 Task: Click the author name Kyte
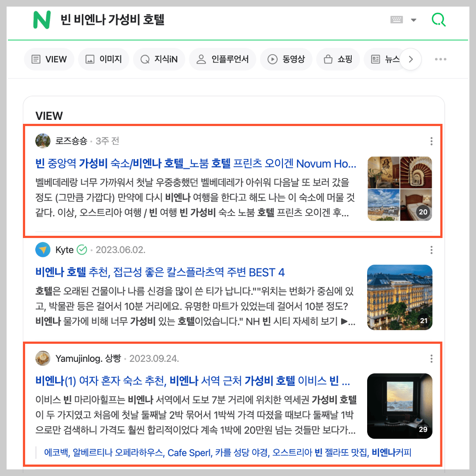tap(64, 250)
